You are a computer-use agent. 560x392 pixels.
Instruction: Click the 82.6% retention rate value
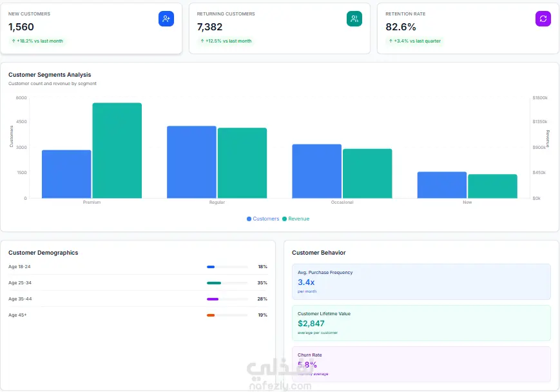click(x=401, y=27)
